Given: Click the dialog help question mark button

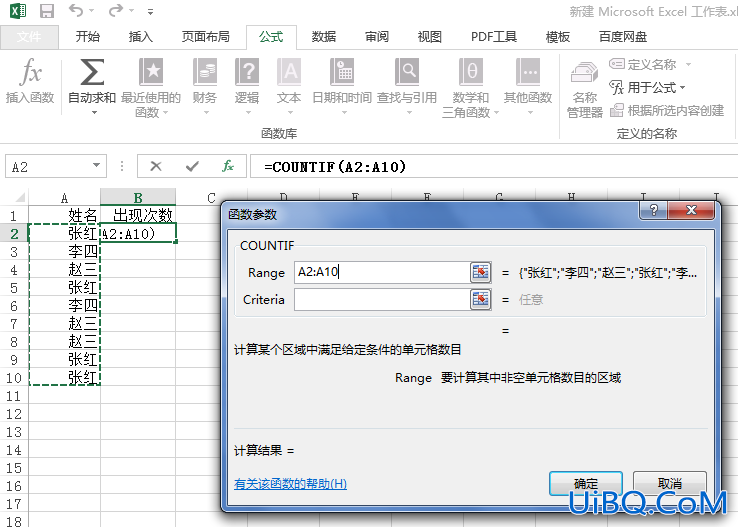Looking at the screenshot, I should pos(653,210).
